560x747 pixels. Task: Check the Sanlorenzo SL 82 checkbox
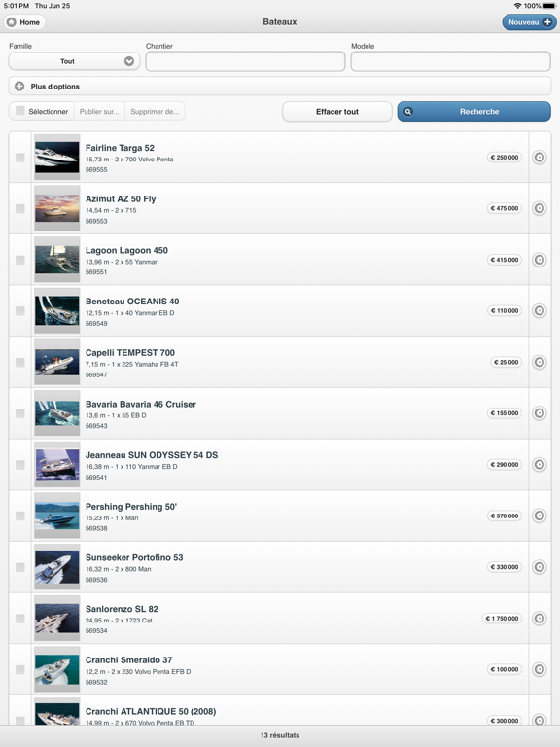[20, 618]
